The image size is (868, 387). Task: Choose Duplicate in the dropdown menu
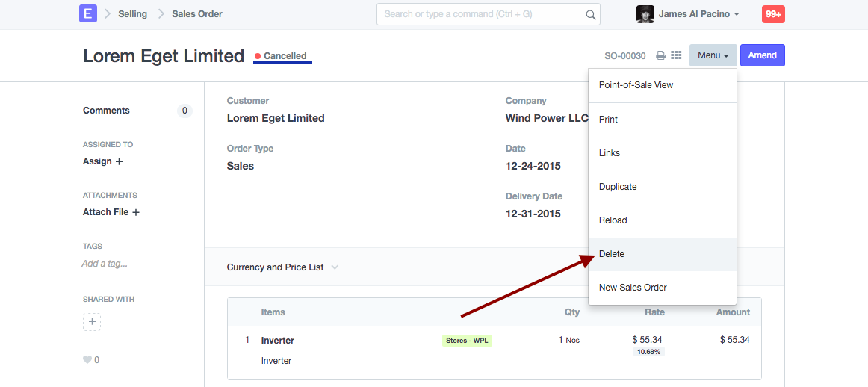coord(618,187)
